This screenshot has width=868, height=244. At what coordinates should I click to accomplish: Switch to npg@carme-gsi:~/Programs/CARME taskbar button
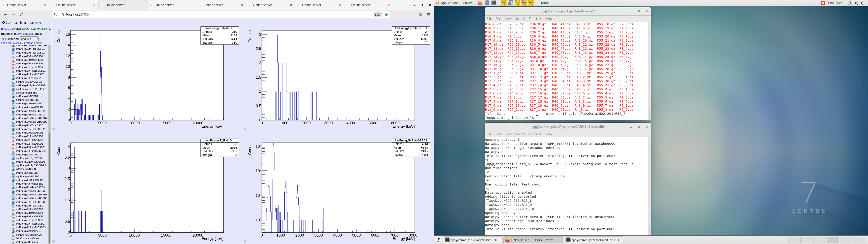[473, 240]
